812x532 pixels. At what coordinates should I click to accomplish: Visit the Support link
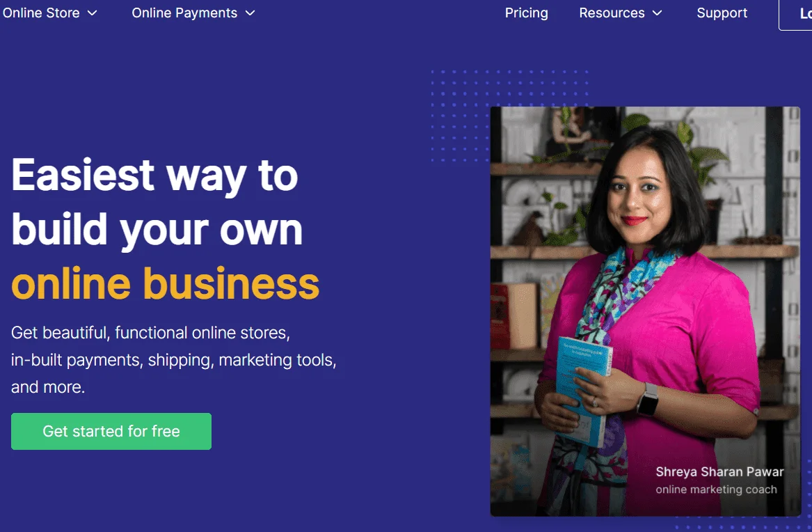coord(722,13)
